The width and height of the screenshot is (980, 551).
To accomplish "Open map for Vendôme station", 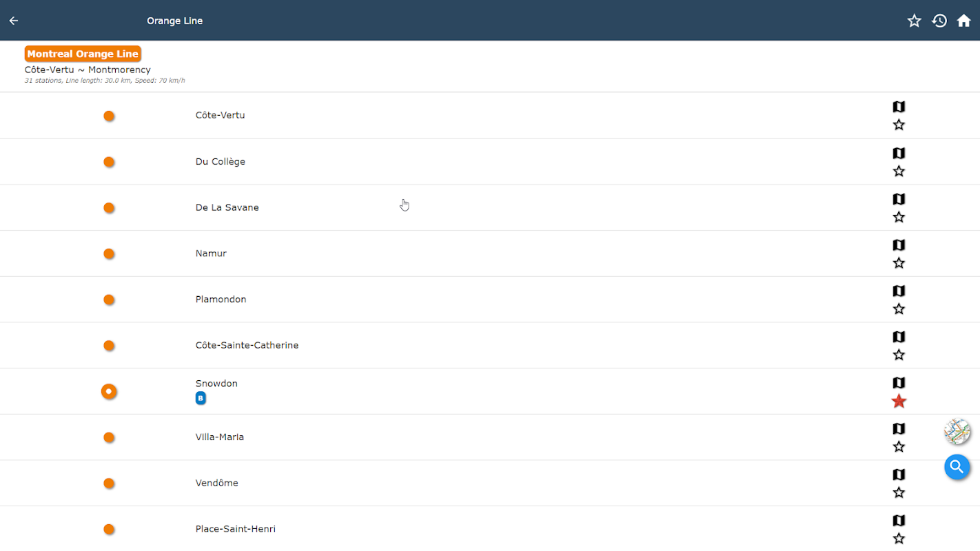I will point(899,475).
